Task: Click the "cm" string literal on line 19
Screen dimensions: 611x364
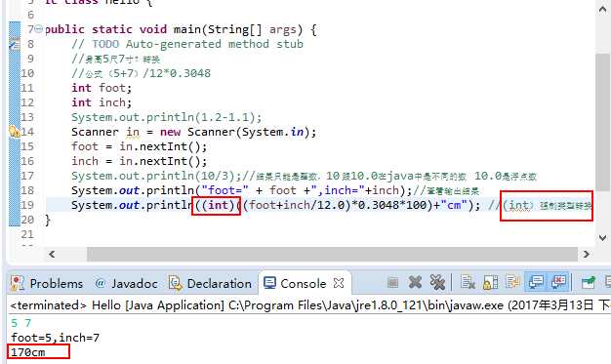Action: coord(454,205)
